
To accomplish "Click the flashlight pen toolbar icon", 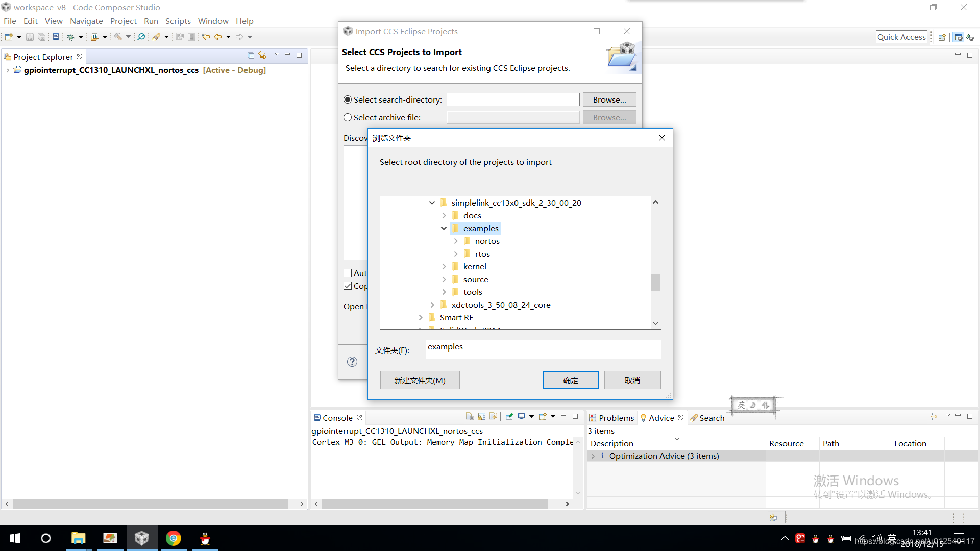I will 157,37.
